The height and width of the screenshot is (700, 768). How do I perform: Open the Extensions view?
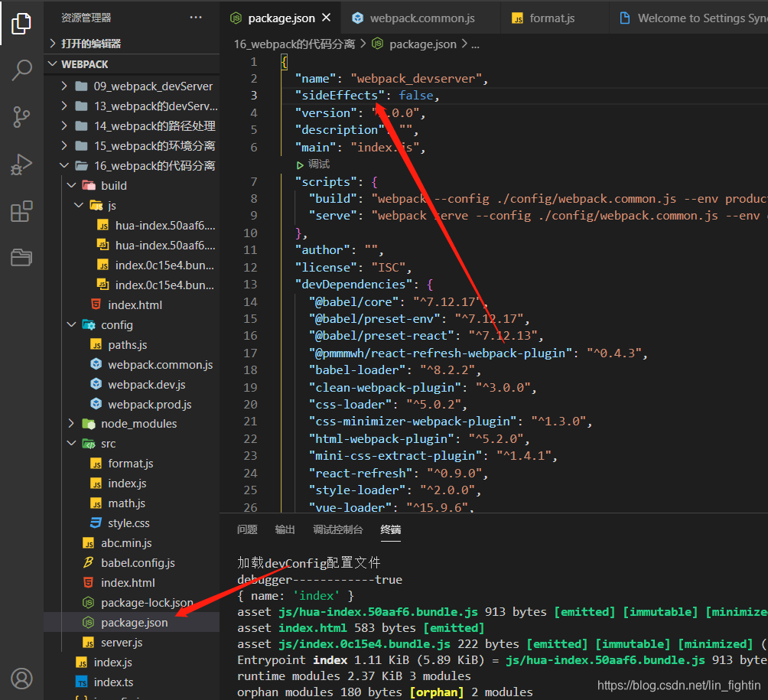21,211
